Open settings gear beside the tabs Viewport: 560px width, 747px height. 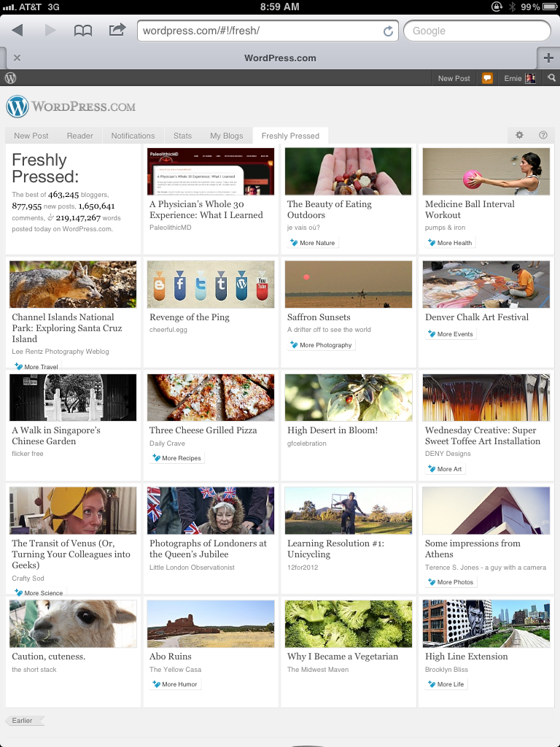tap(519, 135)
